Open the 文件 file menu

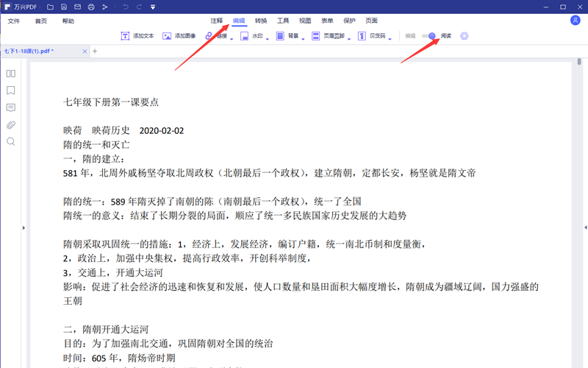14,21
